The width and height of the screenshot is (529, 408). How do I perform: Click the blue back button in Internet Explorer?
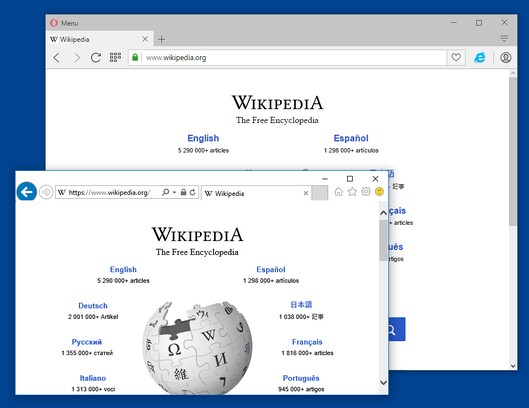27,192
